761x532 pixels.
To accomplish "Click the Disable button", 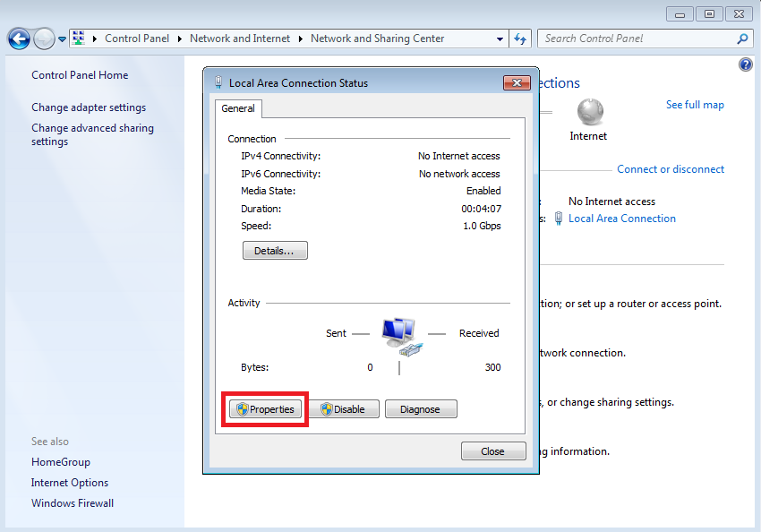I will tap(344, 409).
